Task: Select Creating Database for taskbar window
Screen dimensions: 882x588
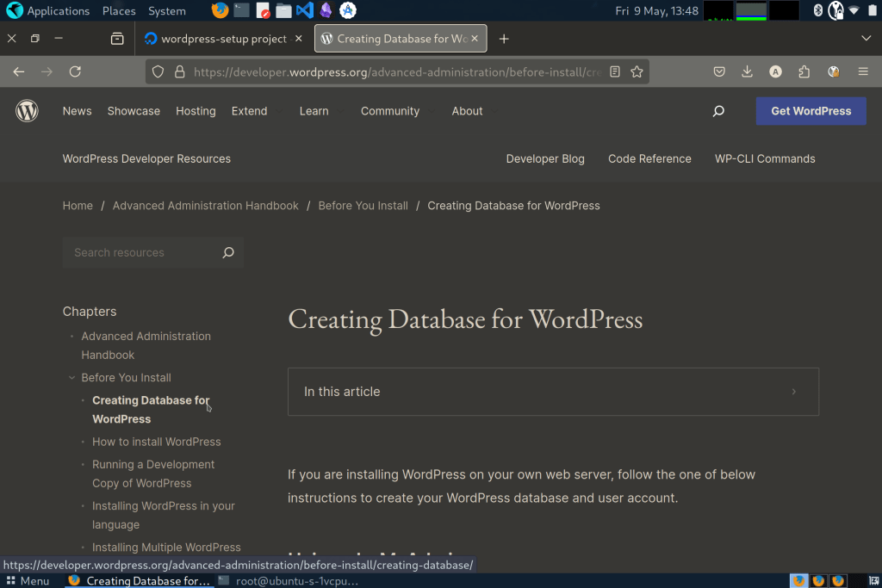Action: [x=140, y=581]
